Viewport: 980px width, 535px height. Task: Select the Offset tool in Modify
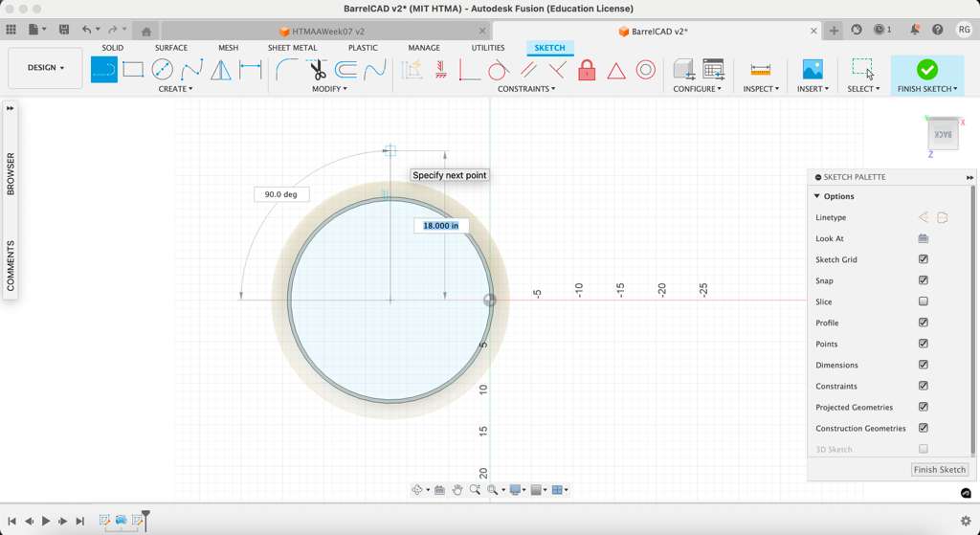pyautogui.click(x=345, y=69)
